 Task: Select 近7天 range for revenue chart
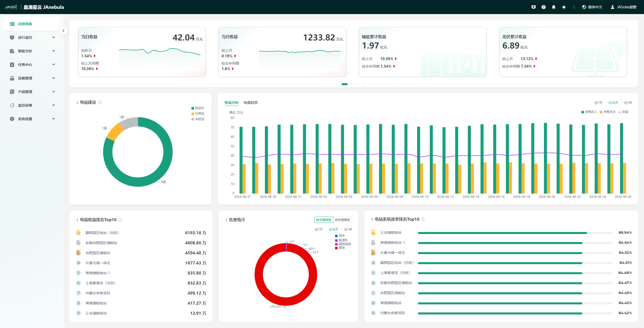(598, 103)
